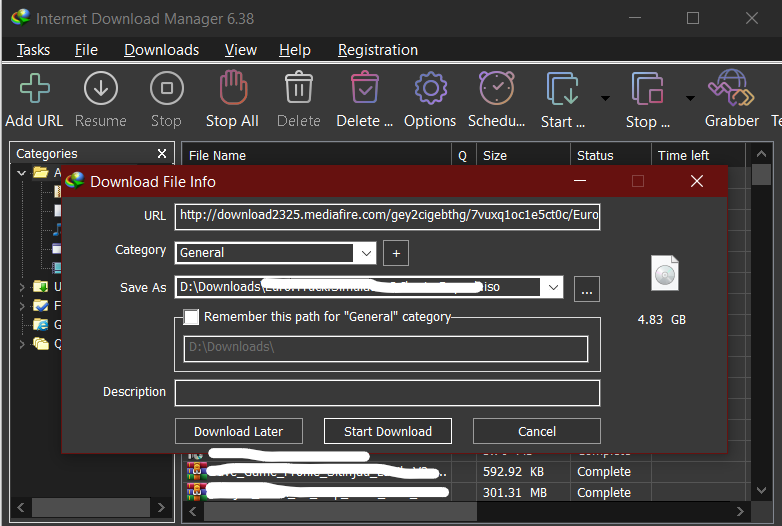Click the Description input field
The image size is (782, 526).
click(388, 393)
